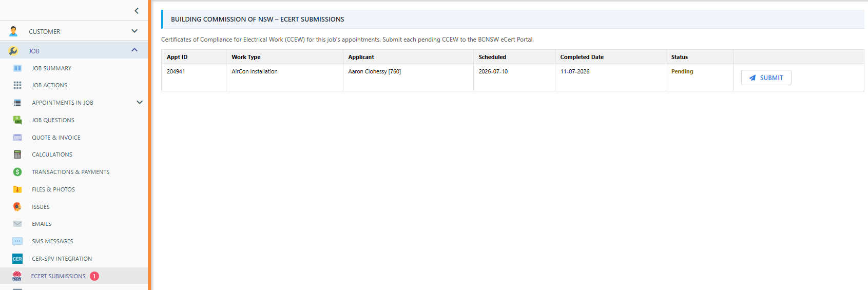Click the Calculations calculator icon
This screenshot has height=290, width=868.
coord(17,154)
